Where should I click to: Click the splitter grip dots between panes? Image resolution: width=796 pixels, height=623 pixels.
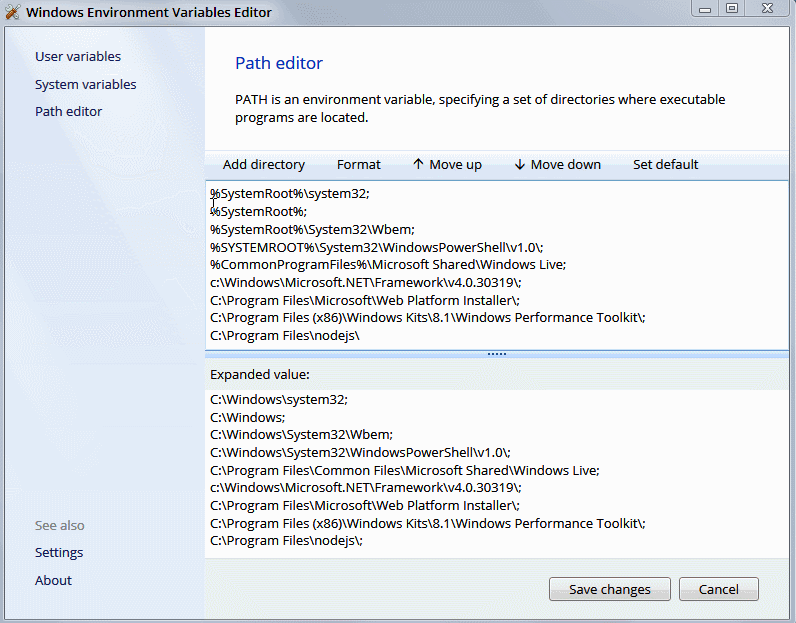496,354
